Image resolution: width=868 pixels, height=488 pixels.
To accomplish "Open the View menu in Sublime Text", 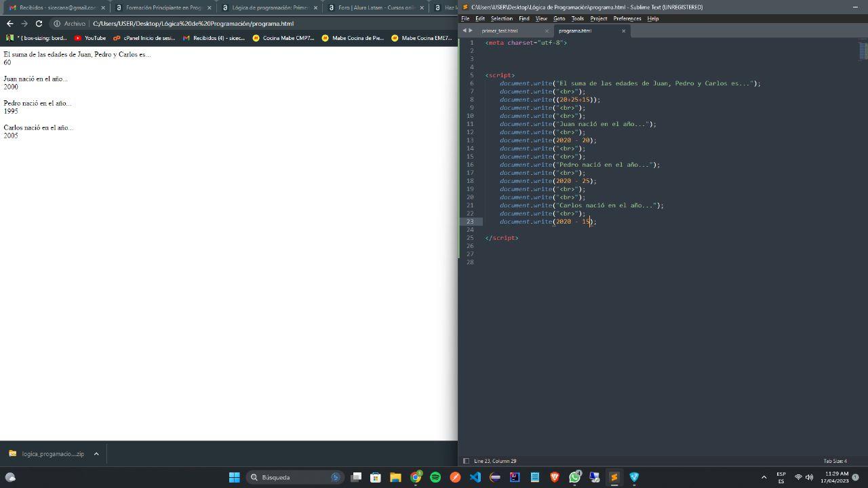I will pos(541,18).
